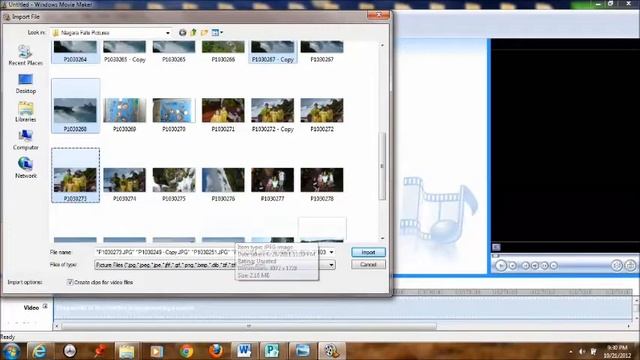The image size is (640, 360).
Task: Click the Movie Maker taskbar icon
Action: (331, 351)
